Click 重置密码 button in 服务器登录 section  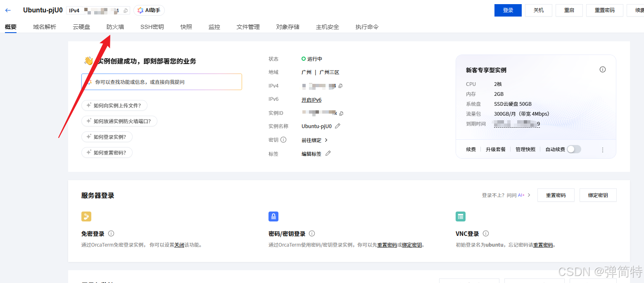pyautogui.click(x=556, y=195)
